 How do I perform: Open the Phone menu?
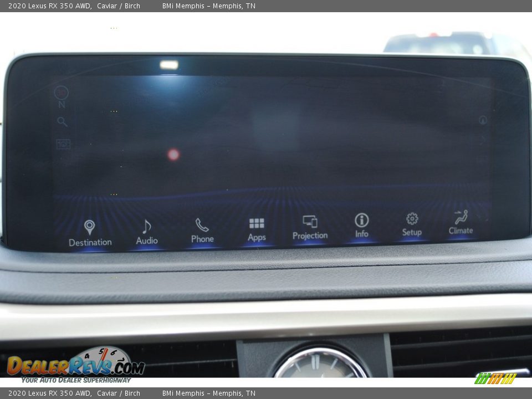[x=202, y=231]
